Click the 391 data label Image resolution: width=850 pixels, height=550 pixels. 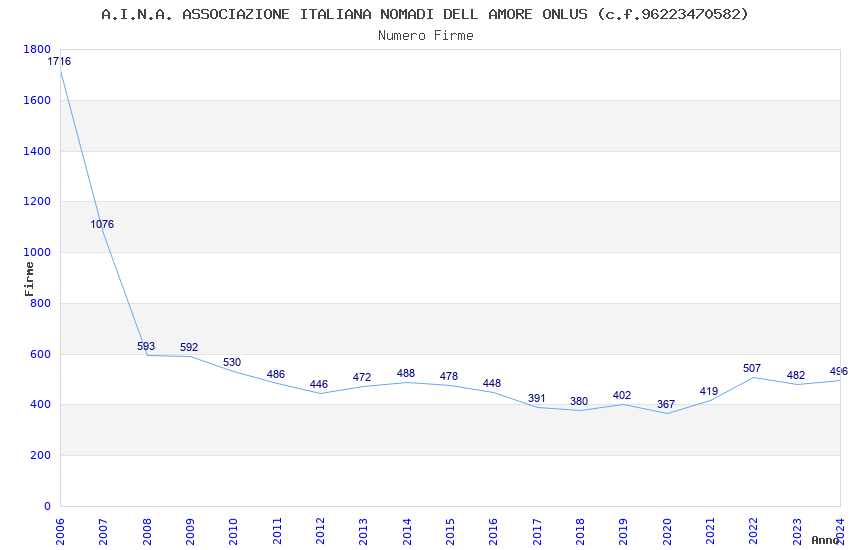(x=537, y=399)
